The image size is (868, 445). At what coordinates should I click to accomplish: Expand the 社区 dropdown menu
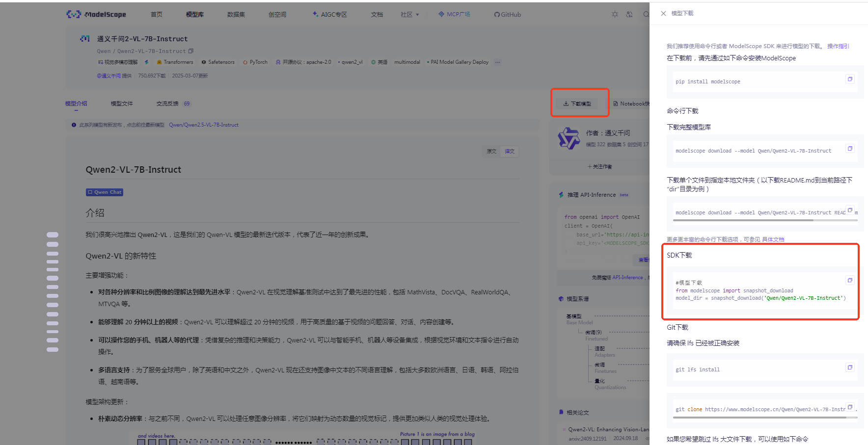pos(409,15)
